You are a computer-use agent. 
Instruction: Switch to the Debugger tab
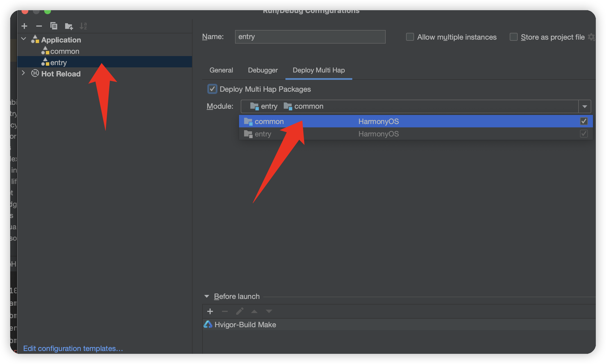263,70
